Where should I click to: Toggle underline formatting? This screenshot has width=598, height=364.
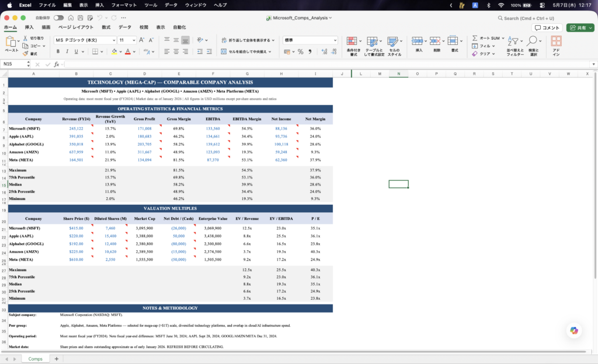click(x=77, y=51)
